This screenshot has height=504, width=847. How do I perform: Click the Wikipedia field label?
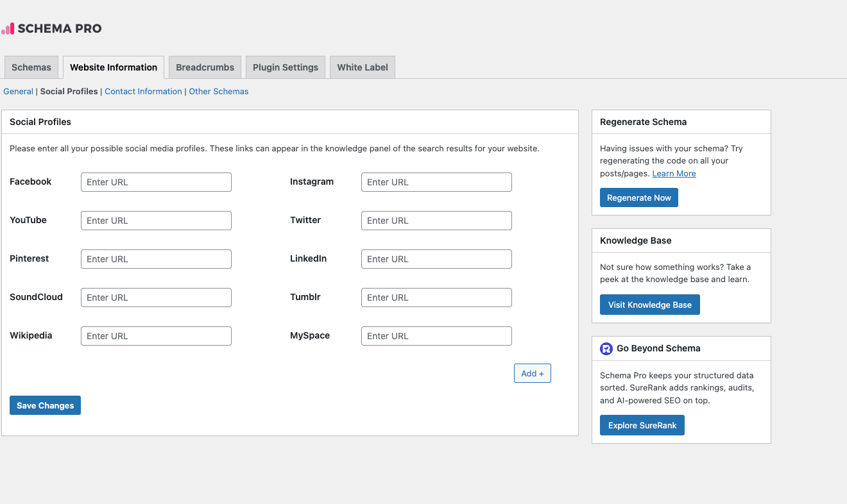31,335
